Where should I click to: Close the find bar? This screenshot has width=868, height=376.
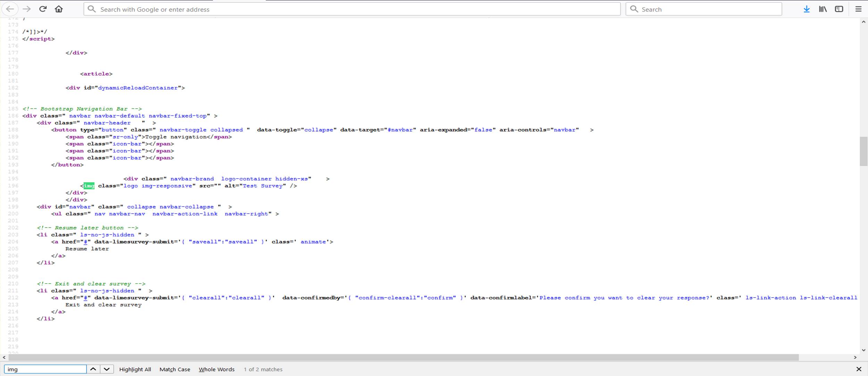859,369
